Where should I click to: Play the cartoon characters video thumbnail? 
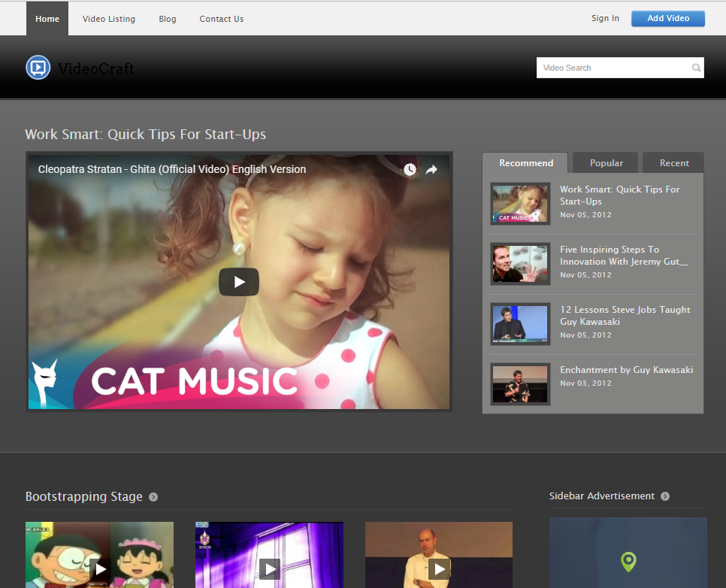click(x=101, y=568)
